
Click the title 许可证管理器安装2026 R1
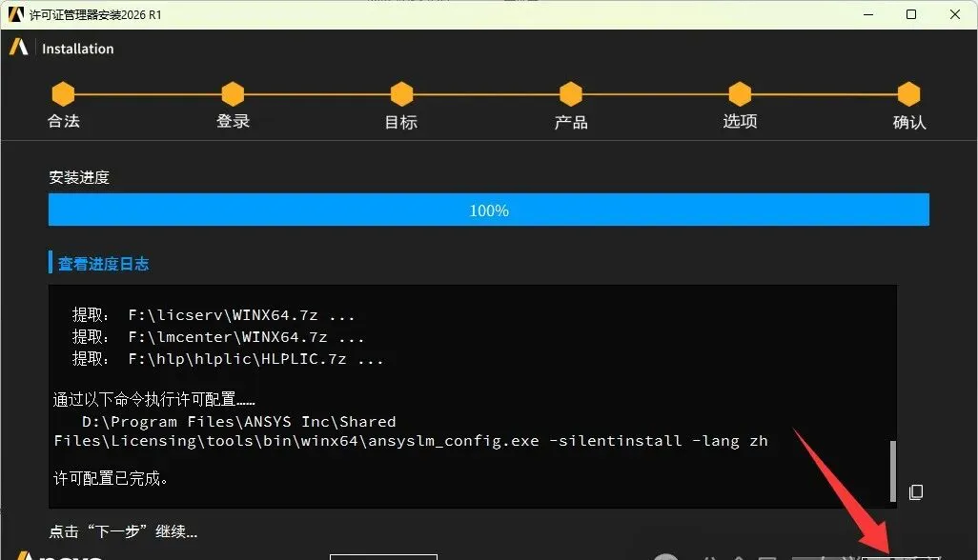pos(95,14)
